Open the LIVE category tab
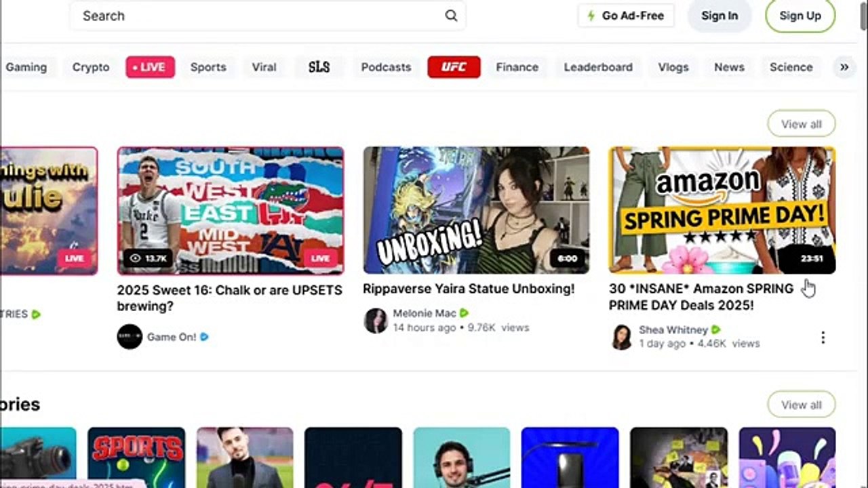The image size is (868, 488). [x=150, y=67]
